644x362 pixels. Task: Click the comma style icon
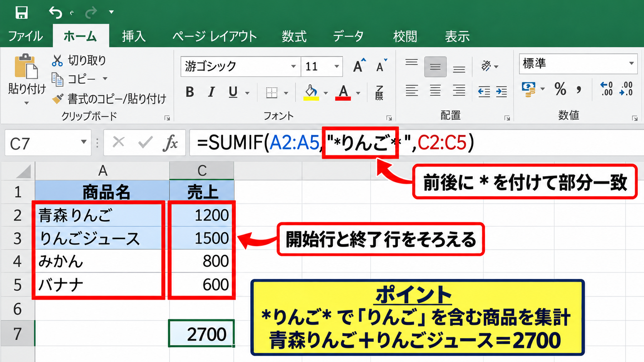579,90
